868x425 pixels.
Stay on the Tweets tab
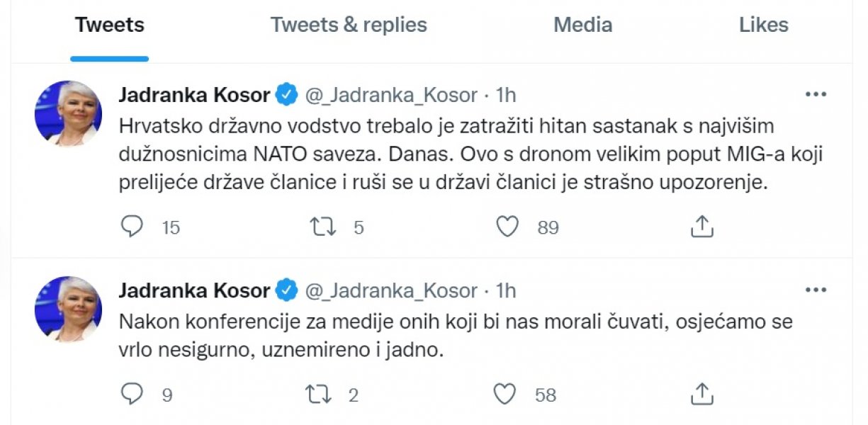click(109, 25)
